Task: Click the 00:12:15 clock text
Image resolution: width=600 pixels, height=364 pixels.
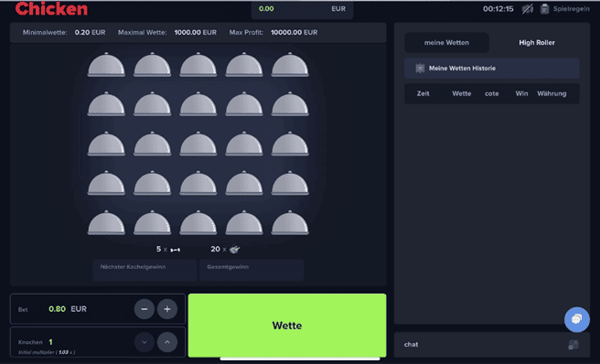Action: (498, 9)
